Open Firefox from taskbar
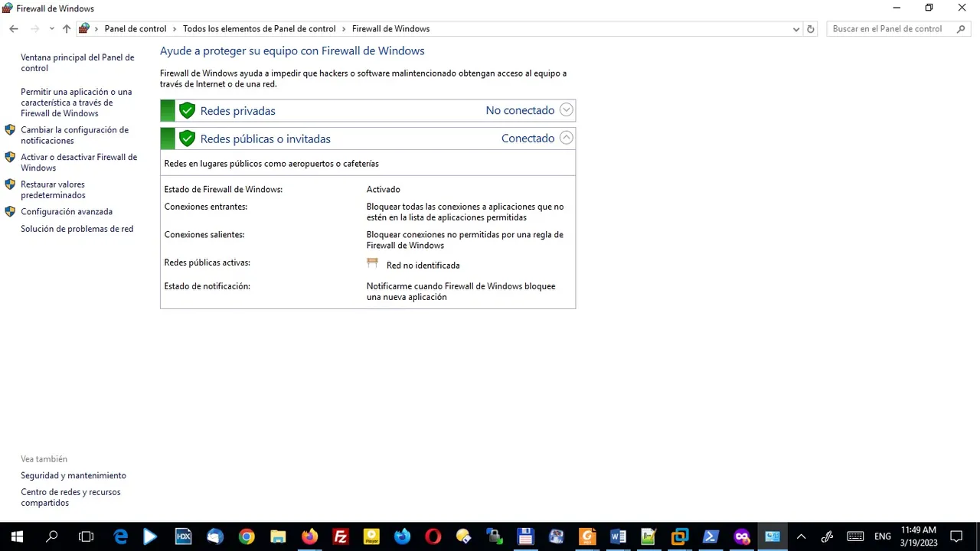Viewport: 980px width, 551px height. (309, 536)
